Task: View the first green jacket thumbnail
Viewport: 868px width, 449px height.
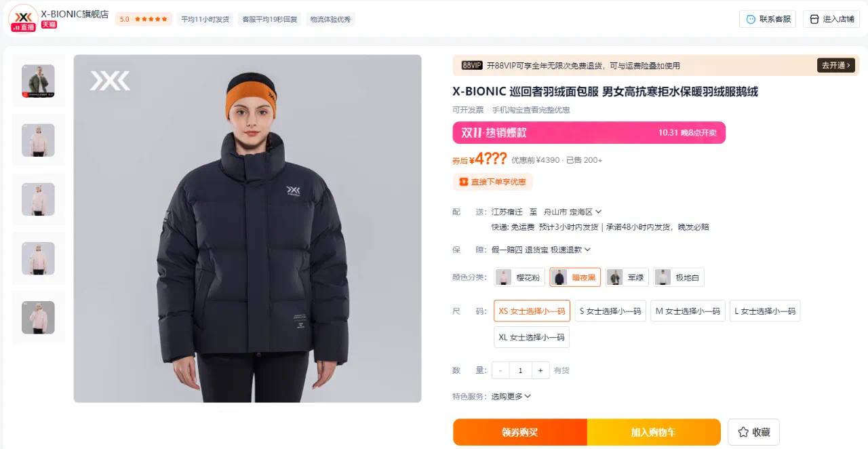Action: pyautogui.click(x=38, y=81)
